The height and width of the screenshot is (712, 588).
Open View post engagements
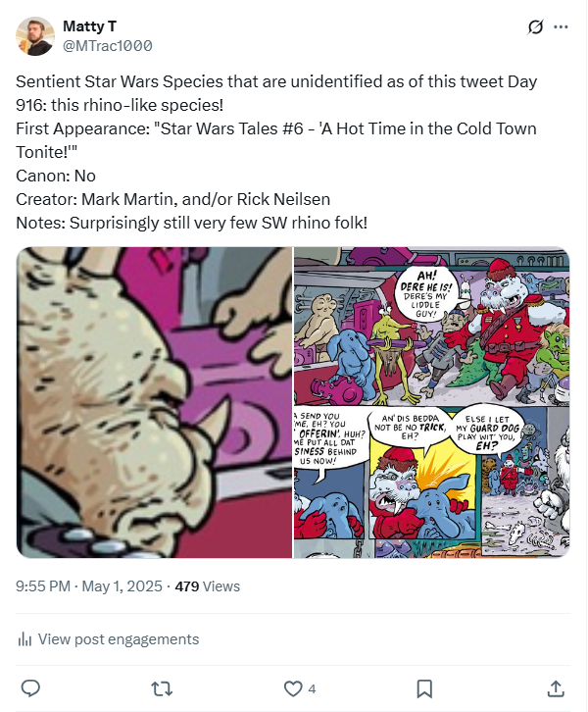click(118, 639)
